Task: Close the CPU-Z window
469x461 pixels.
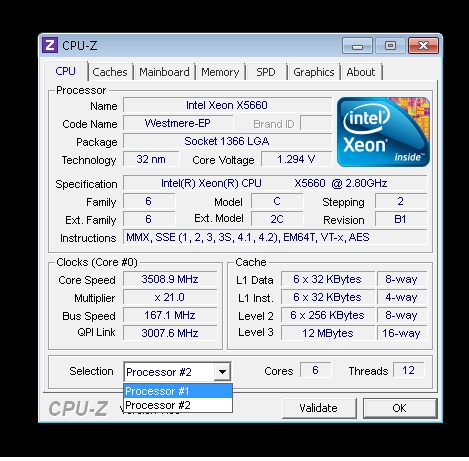Action: 423,45
